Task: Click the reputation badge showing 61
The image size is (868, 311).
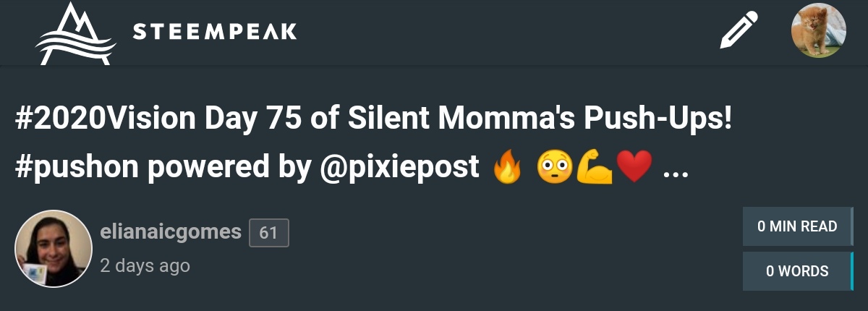Action: (x=268, y=233)
